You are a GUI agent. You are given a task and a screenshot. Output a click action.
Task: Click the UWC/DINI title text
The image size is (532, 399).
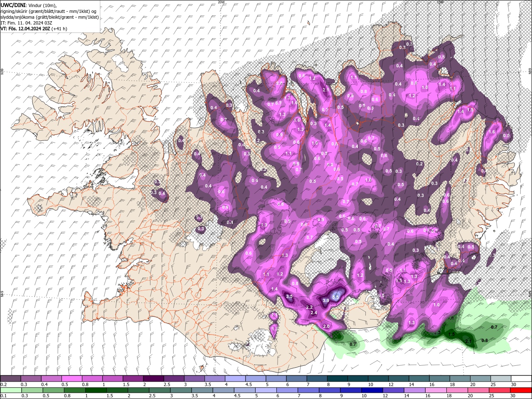point(12,5)
